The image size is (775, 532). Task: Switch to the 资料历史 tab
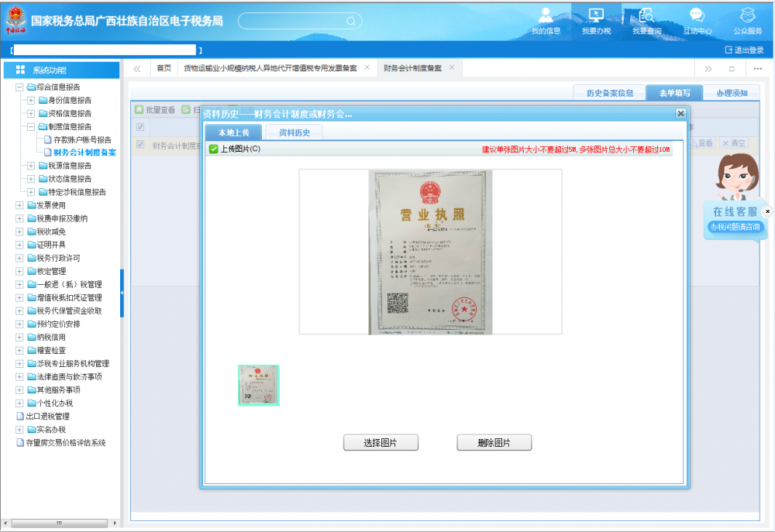click(x=294, y=132)
